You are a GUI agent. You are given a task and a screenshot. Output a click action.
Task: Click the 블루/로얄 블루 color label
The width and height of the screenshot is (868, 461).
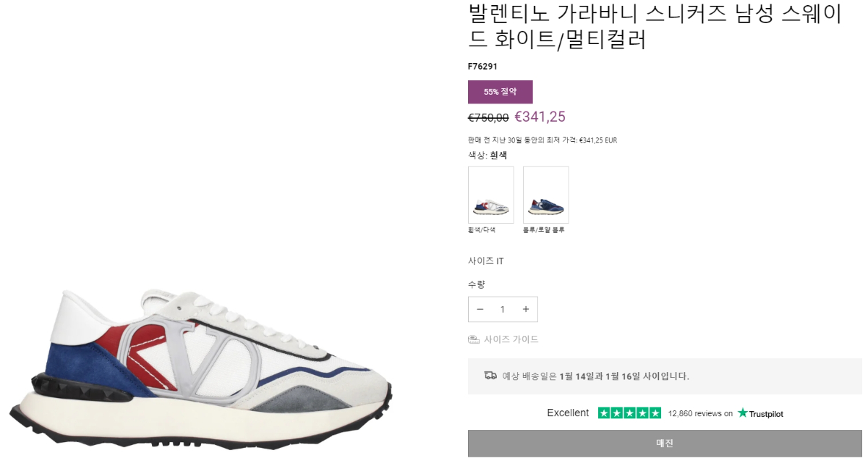click(544, 229)
